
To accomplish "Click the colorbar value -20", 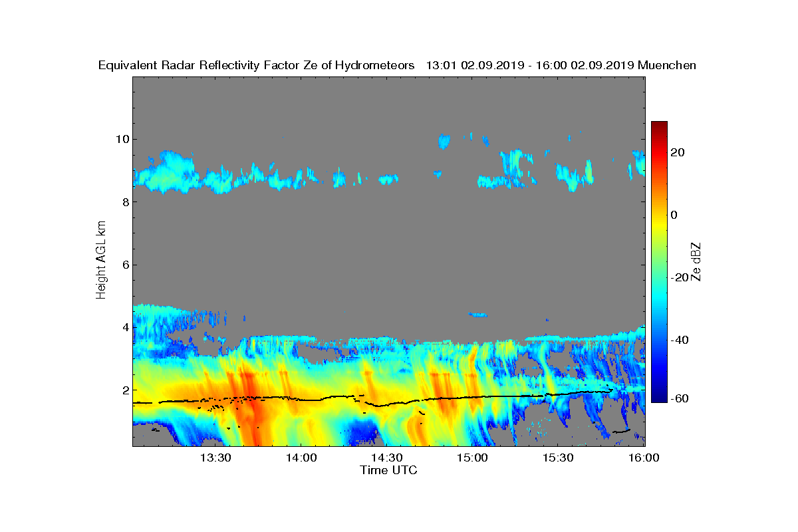I will coord(680,277).
